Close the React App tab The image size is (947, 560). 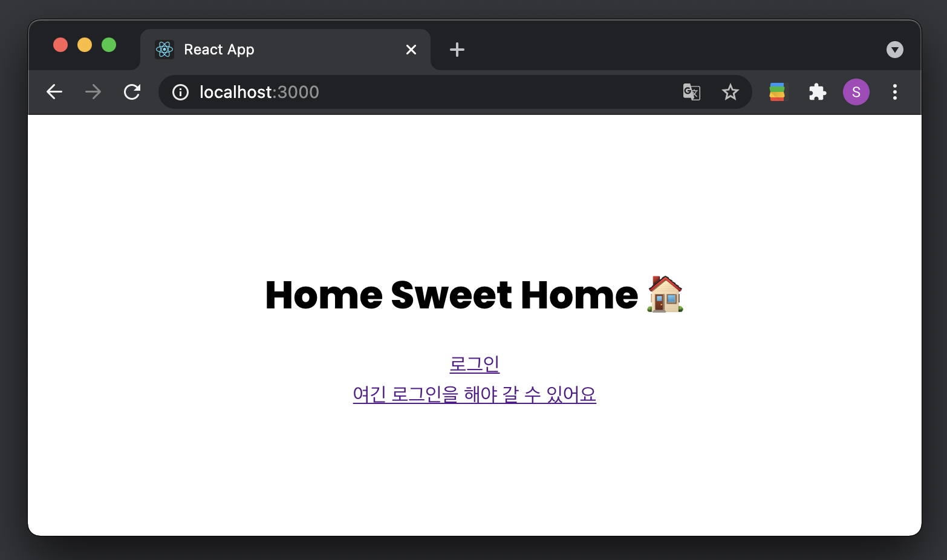click(411, 50)
